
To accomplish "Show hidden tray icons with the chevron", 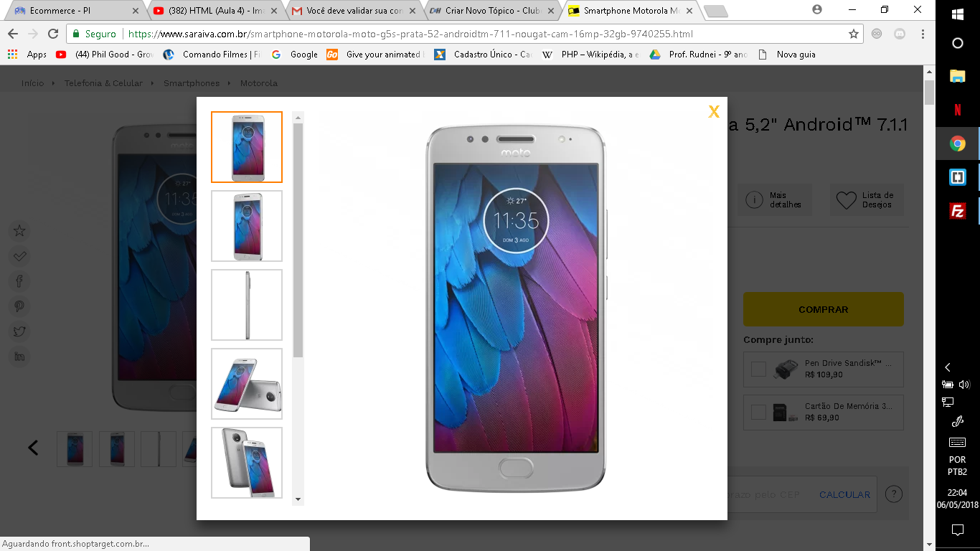I will pyautogui.click(x=948, y=367).
